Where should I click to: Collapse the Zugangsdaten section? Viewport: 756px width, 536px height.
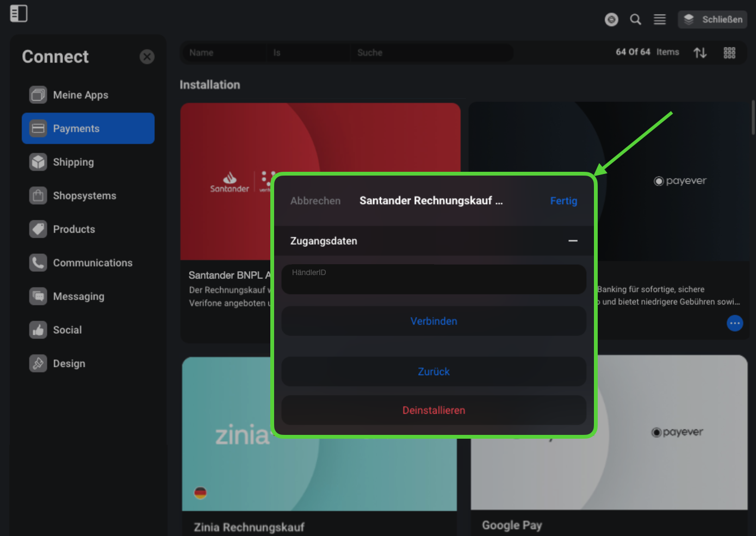(573, 241)
